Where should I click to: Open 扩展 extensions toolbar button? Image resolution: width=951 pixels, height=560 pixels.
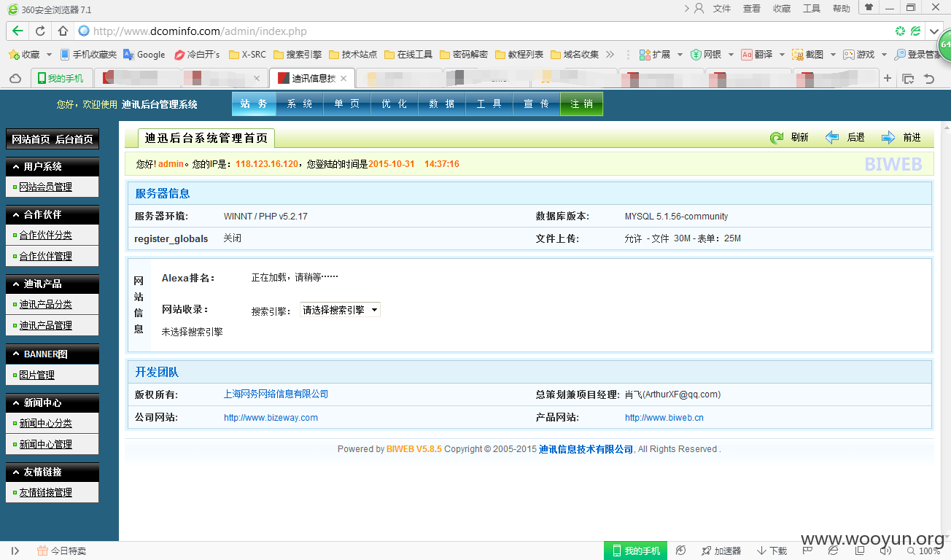pyautogui.click(x=655, y=55)
